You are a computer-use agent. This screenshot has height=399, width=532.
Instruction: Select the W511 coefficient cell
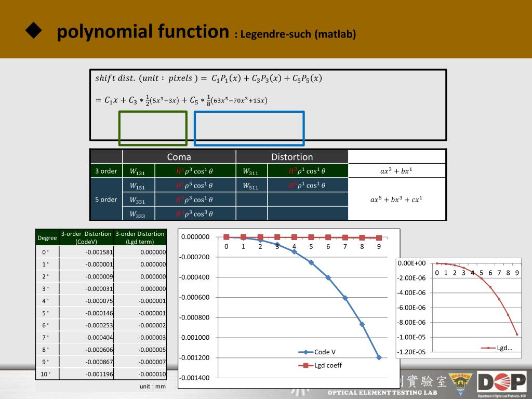(251, 185)
